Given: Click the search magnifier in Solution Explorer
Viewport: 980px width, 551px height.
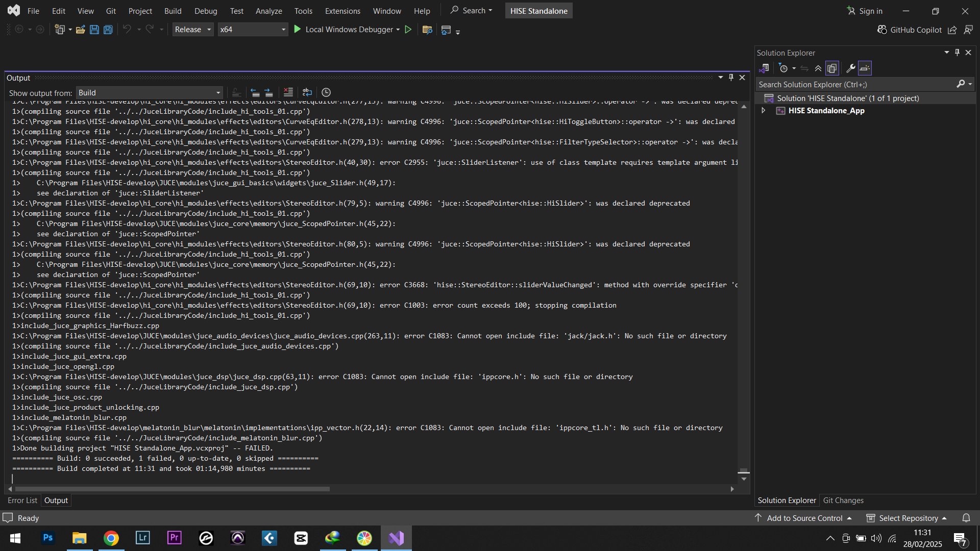Looking at the screenshot, I should [x=961, y=84].
